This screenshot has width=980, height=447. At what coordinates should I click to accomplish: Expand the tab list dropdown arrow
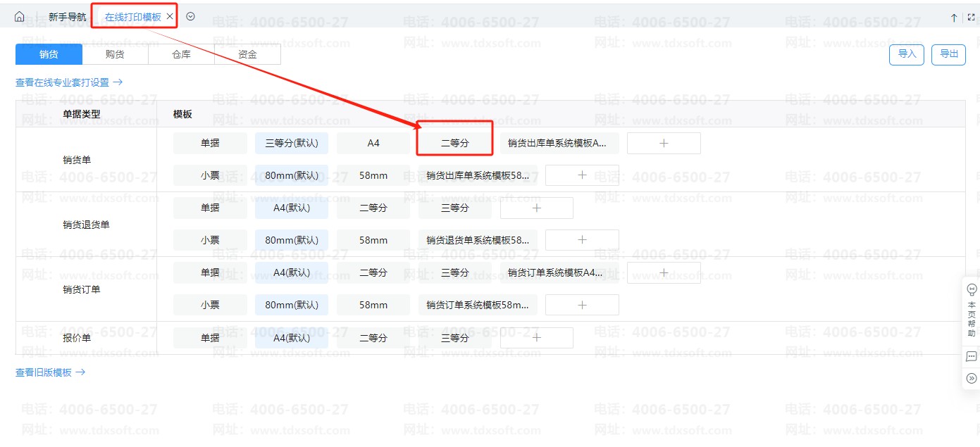point(190,16)
